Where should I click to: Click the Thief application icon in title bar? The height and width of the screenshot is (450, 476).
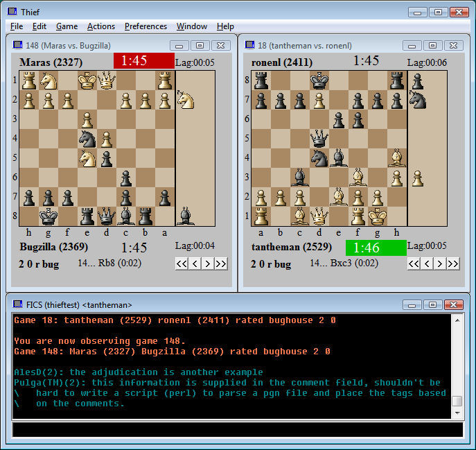pos(12,12)
